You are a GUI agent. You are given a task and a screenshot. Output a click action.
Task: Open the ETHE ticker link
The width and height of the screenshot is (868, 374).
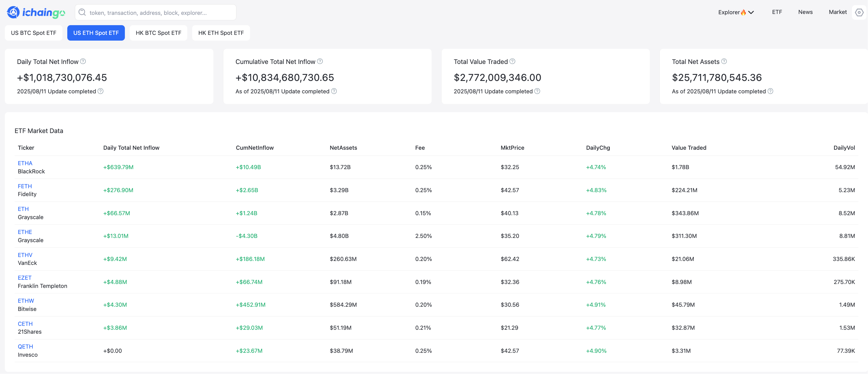[25, 232]
